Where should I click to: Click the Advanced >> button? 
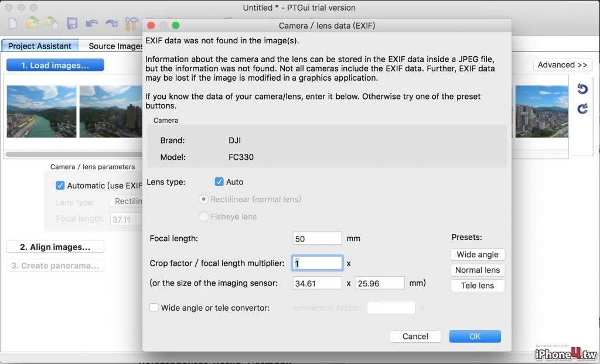(562, 65)
